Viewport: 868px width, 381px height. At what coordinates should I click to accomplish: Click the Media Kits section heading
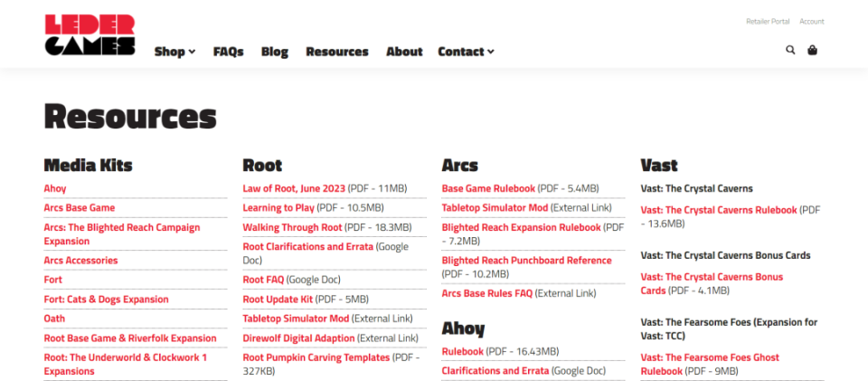pos(88,166)
